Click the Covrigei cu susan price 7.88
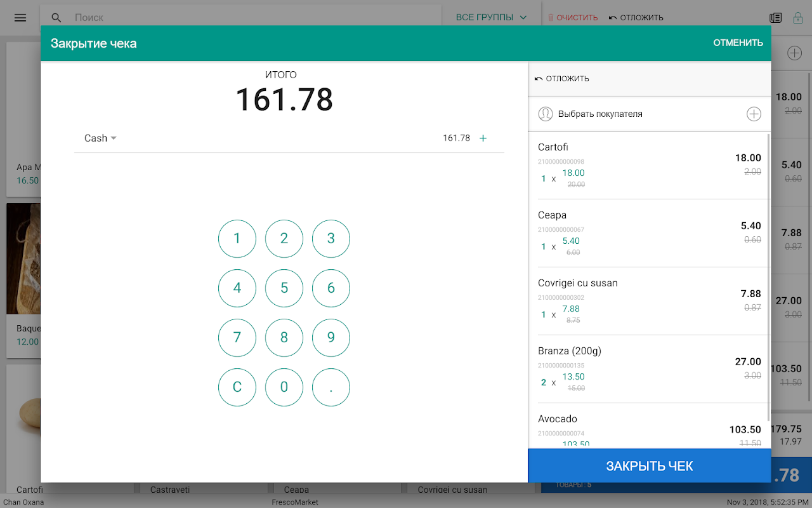The image size is (812, 508). [571, 309]
